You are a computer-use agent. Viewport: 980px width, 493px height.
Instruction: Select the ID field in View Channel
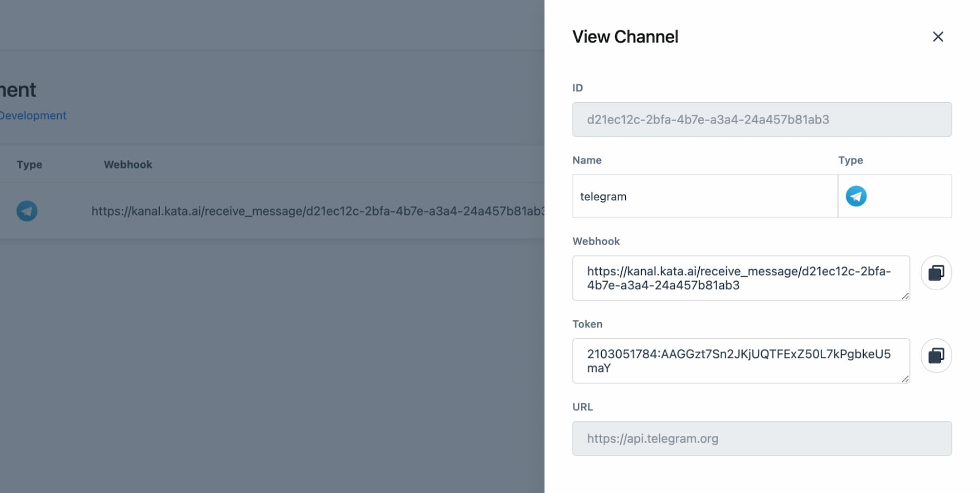(762, 120)
